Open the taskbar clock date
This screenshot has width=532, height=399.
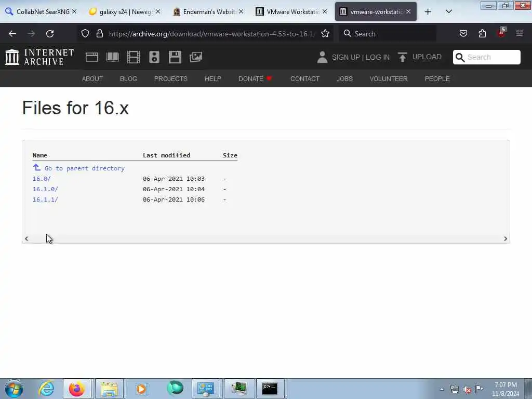[506, 389]
